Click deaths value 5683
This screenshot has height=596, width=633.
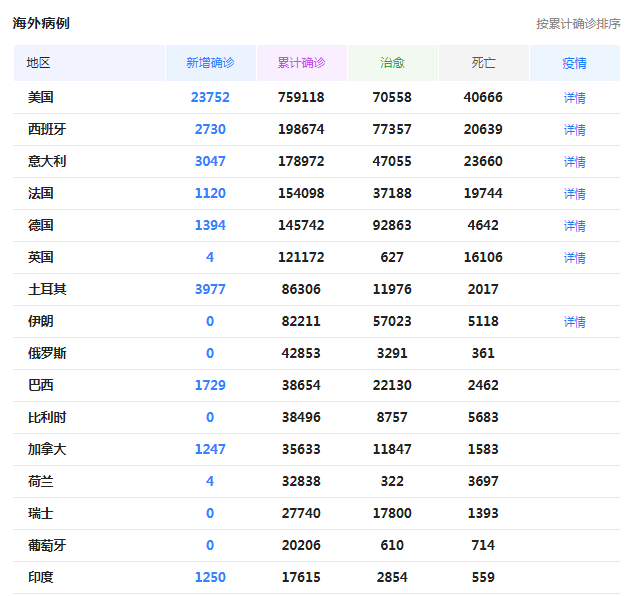483,417
